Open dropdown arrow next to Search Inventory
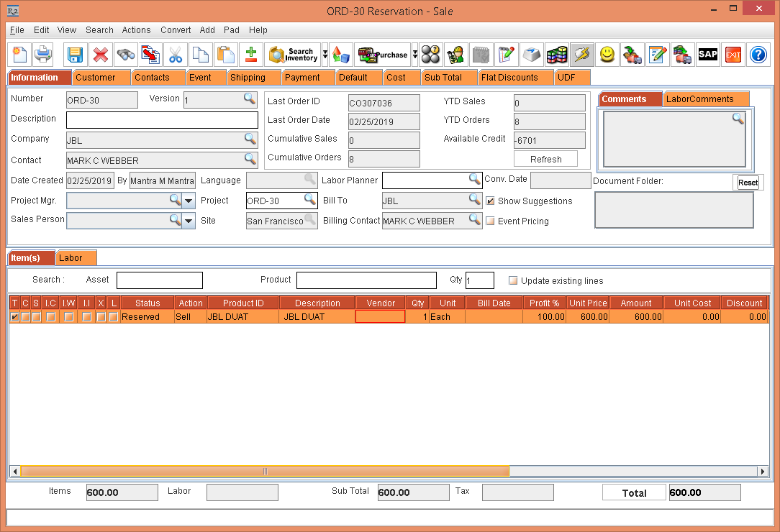The image size is (780, 532). tap(325, 54)
